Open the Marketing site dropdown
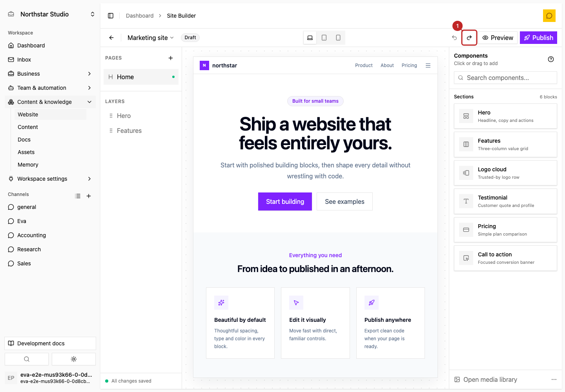 (x=151, y=38)
